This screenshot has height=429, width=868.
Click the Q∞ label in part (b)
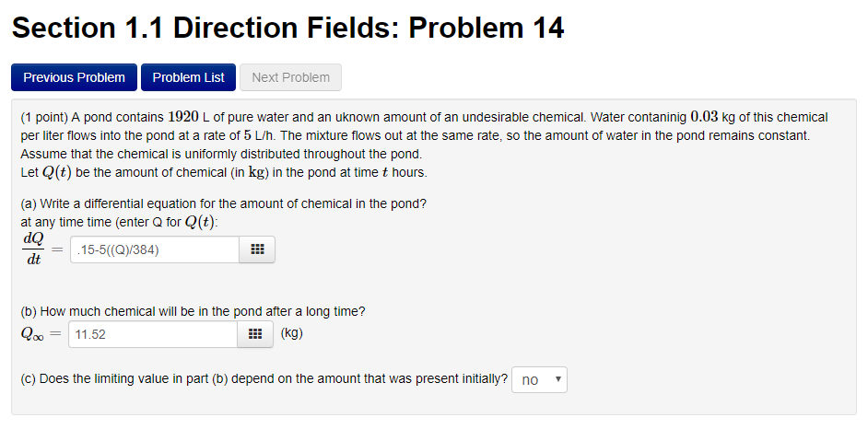click(x=36, y=334)
